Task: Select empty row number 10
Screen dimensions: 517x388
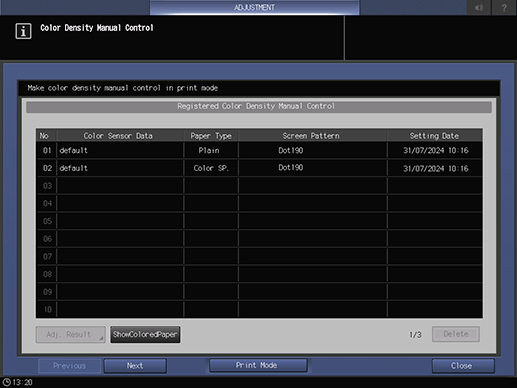Action: [x=259, y=309]
